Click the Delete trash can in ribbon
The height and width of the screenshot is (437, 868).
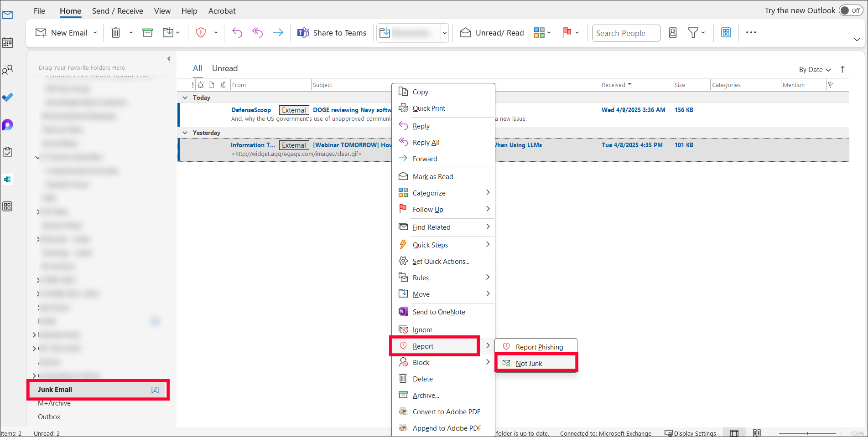click(116, 33)
